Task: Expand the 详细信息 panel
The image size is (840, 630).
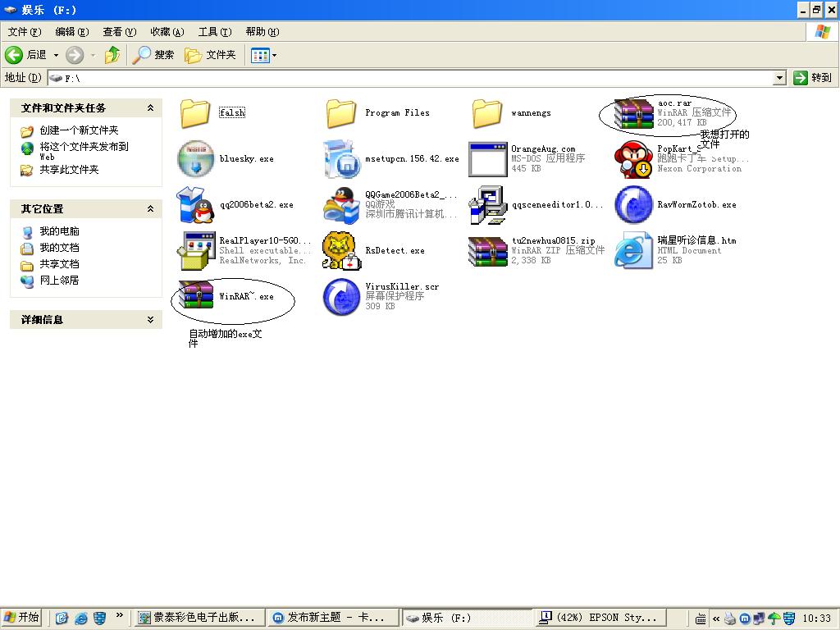Action: (150, 320)
